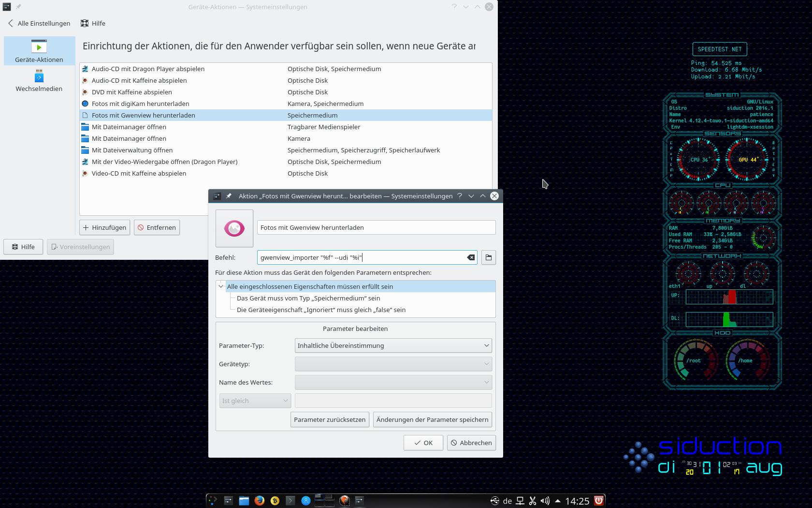The width and height of the screenshot is (812, 508).
Task: Clear the Befehl command field
Action: [471, 257]
